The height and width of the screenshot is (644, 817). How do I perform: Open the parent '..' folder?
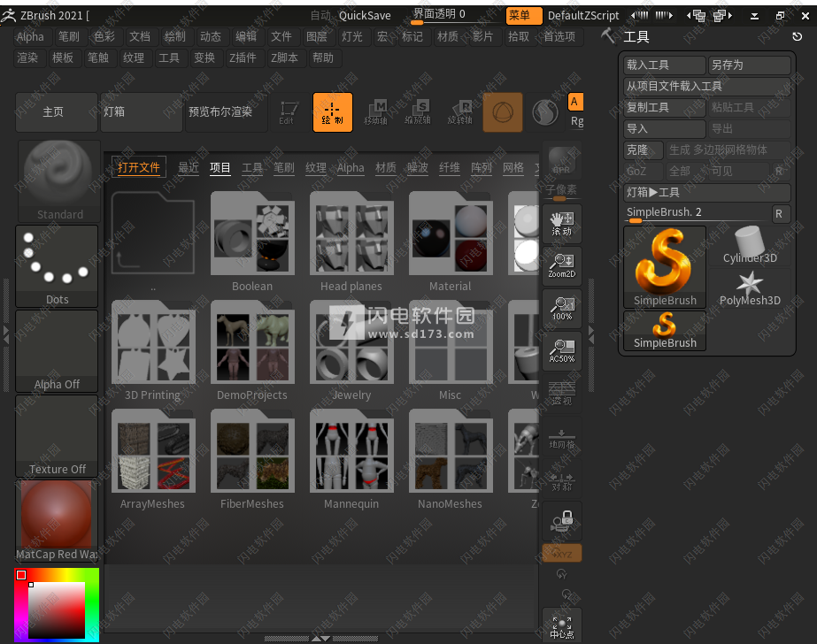[x=152, y=241]
